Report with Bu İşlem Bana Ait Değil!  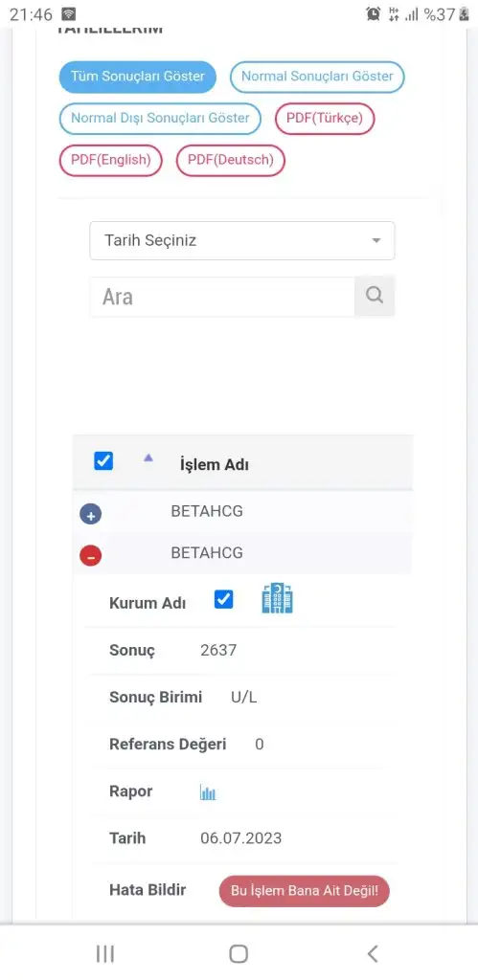[304, 891]
